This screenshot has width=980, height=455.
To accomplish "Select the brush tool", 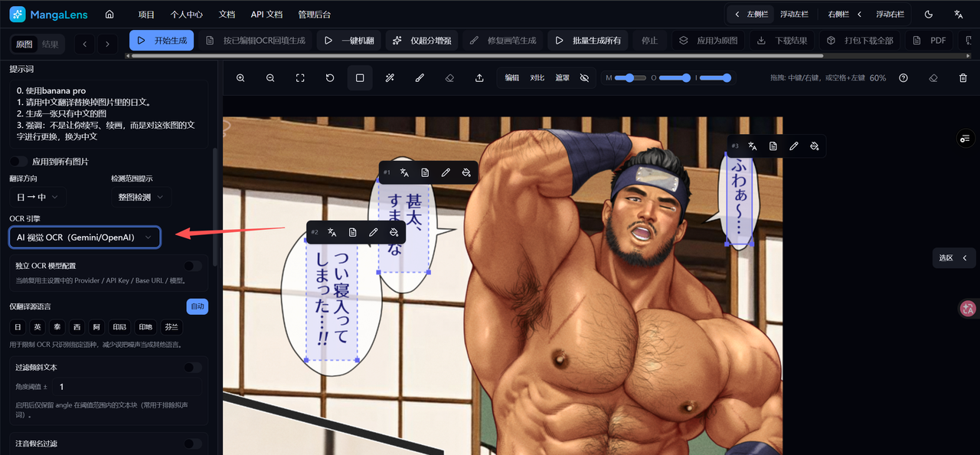I will coord(420,78).
